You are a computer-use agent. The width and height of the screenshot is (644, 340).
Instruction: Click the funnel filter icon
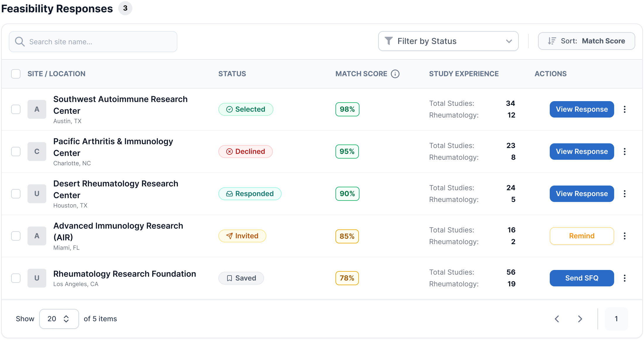(389, 41)
